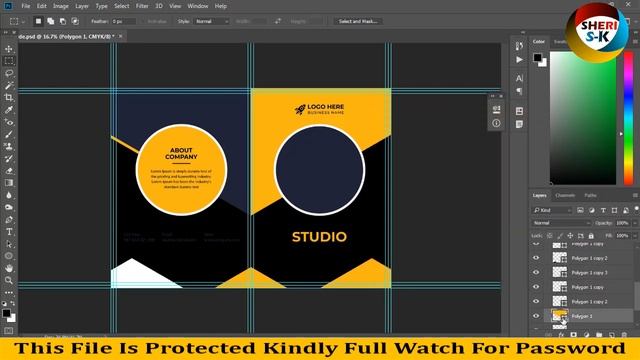Click Create new group folder button
Image resolution: width=640 pixels, height=360 pixels.
coord(599,335)
